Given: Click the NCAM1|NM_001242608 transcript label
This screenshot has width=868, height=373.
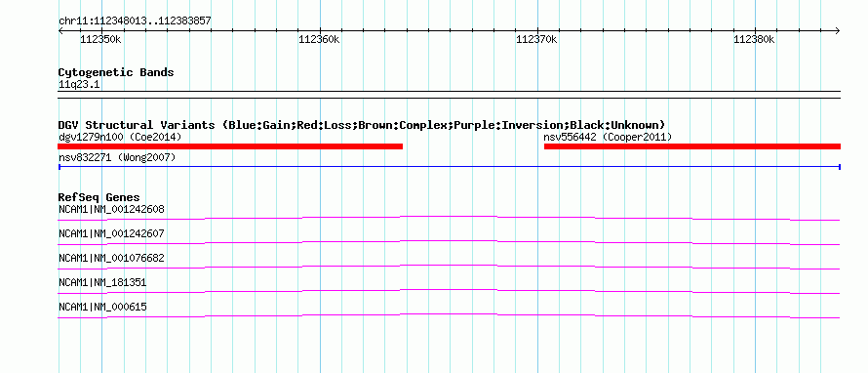Looking at the screenshot, I should pos(111,210).
